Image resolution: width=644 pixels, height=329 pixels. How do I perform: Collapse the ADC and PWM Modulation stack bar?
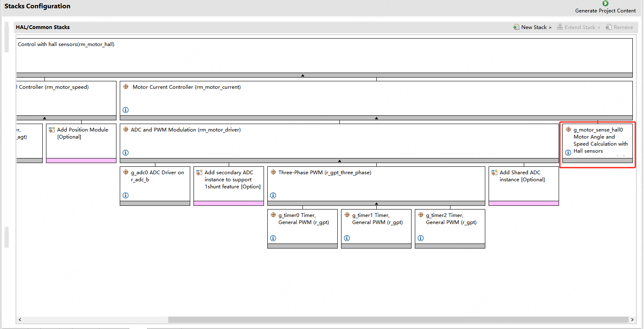(x=339, y=161)
